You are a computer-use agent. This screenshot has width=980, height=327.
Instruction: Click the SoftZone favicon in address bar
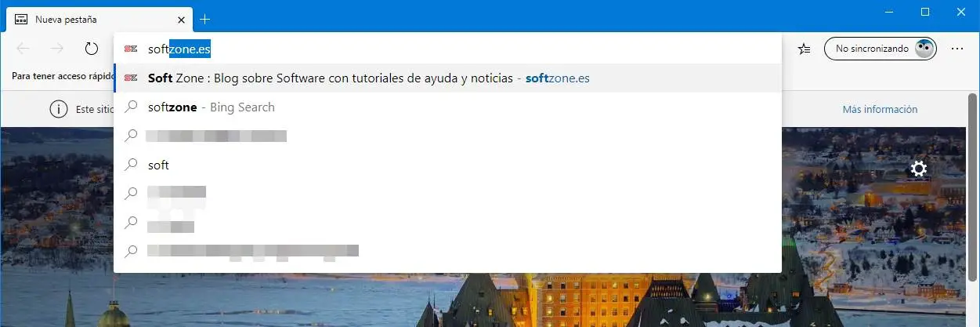pyautogui.click(x=131, y=49)
